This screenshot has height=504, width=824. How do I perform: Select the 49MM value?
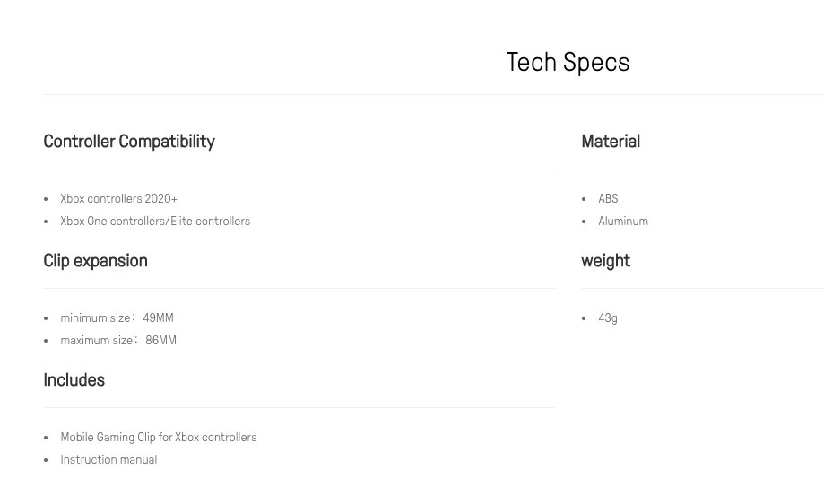pyautogui.click(x=158, y=318)
